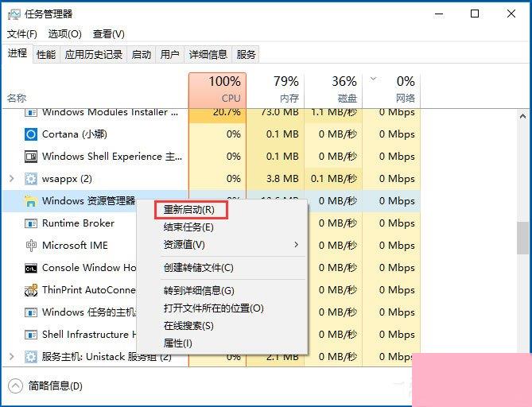Click the Runtime Broker process icon
532x407 pixels.
pos(31,223)
